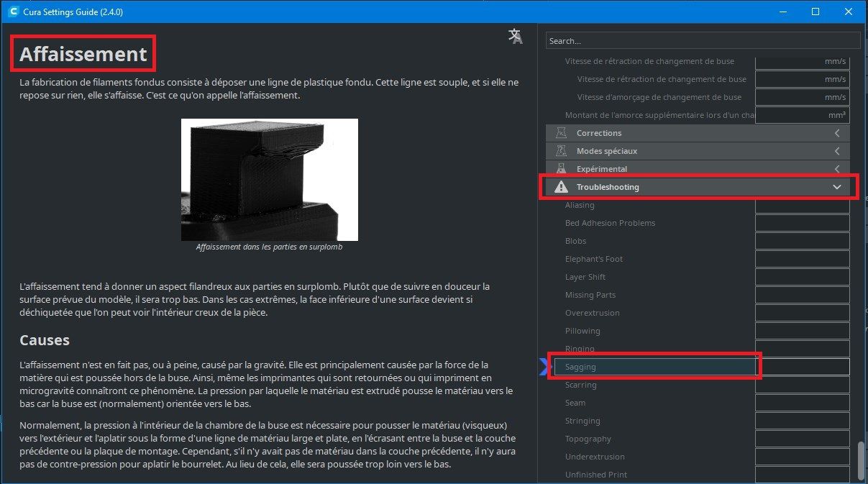Select Seam in troubleshooting list
This screenshot has height=484, width=868.
coord(575,403)
